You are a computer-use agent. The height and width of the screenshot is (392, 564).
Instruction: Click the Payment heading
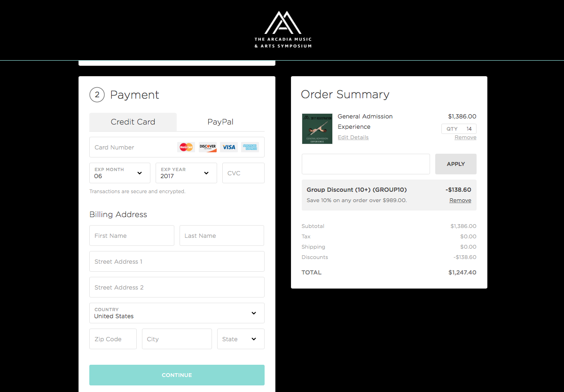click(134, 95)
